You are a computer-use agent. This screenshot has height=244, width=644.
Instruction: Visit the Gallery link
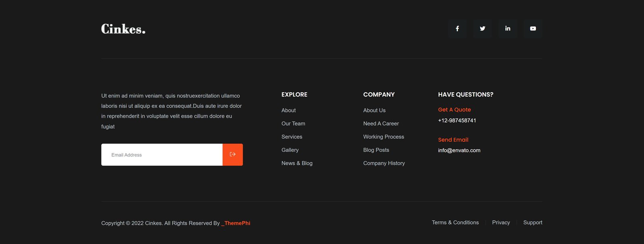click(x=290, y=150)
